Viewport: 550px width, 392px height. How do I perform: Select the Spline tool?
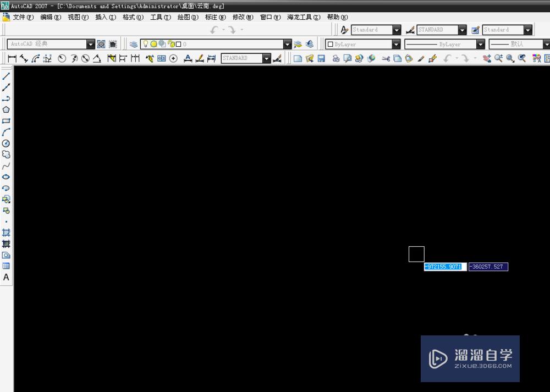pyautogui.click(x=6, y=165)
